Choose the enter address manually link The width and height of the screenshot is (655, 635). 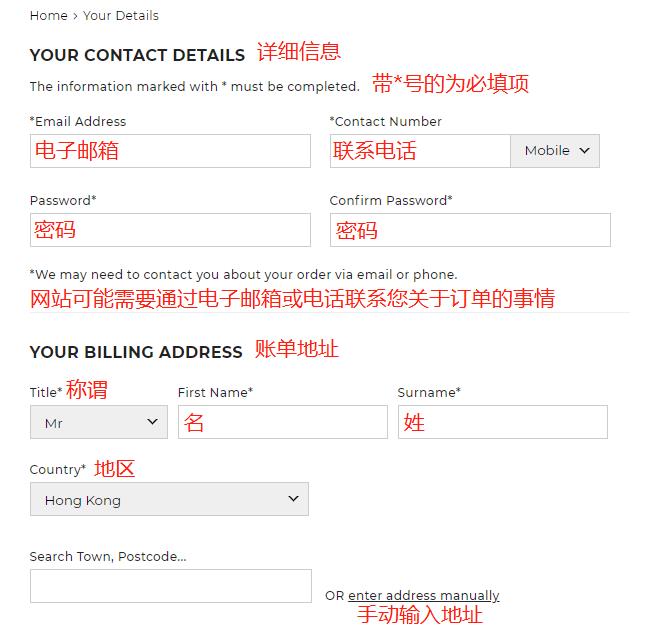(423, 596)
